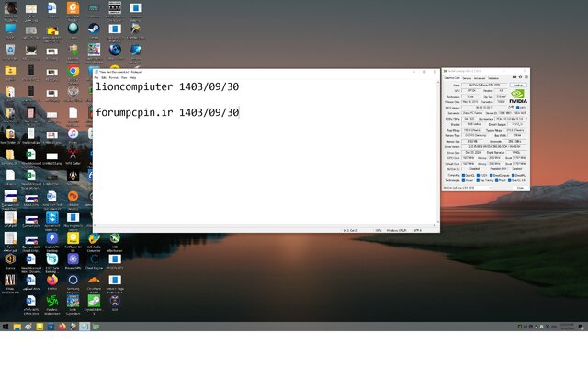Open the File menu in Notepad

97,78
